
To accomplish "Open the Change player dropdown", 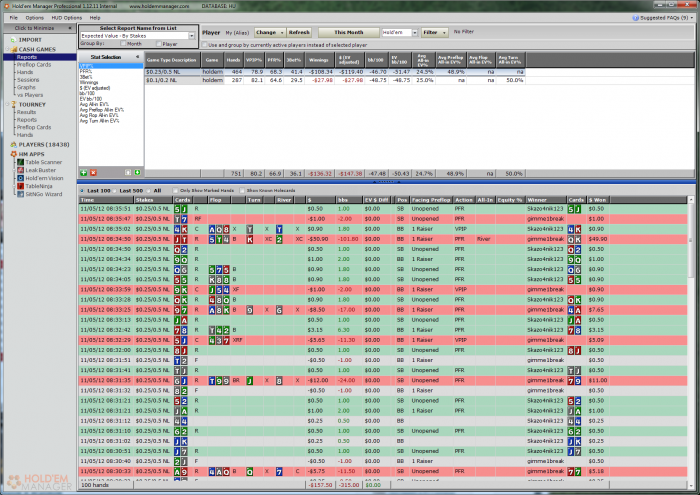I will click(x=270, y=33).
